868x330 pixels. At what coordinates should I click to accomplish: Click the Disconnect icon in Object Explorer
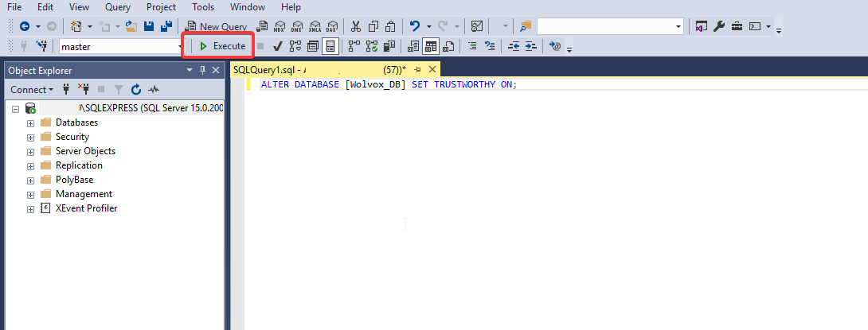click(x=83, y=90)
